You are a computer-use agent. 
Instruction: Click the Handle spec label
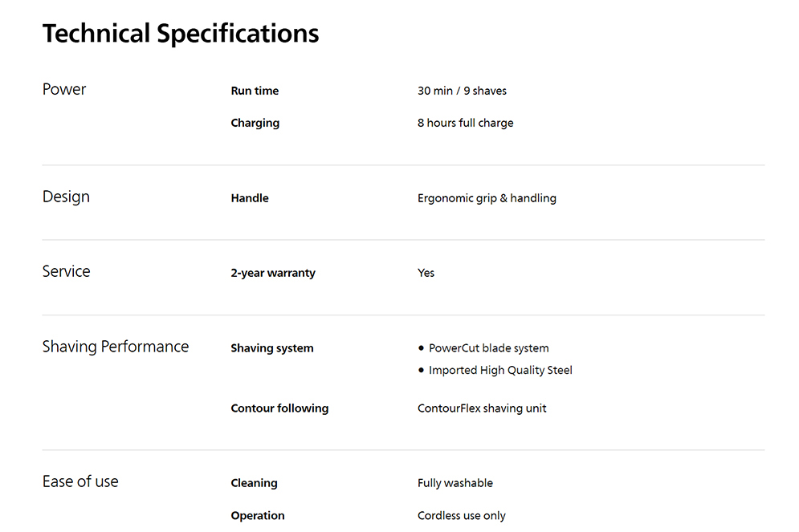click(x=250, y=198)
